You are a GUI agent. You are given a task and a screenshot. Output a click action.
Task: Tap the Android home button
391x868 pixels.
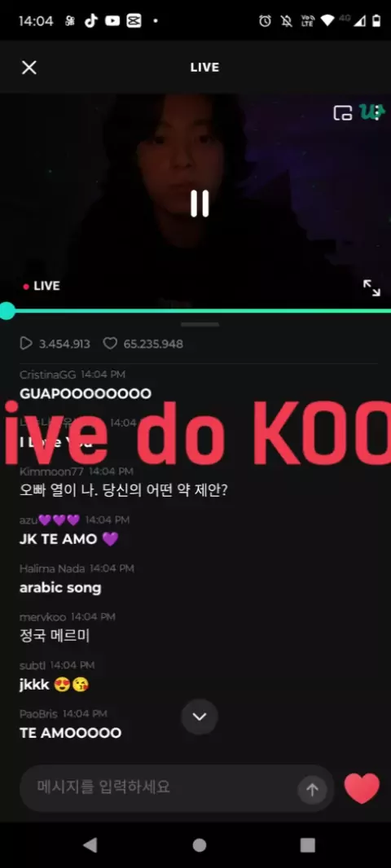(200, 844)
